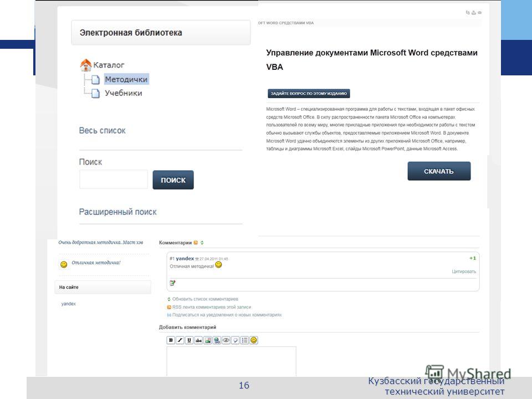Insert a list in the comment editor

pos(244,340)
